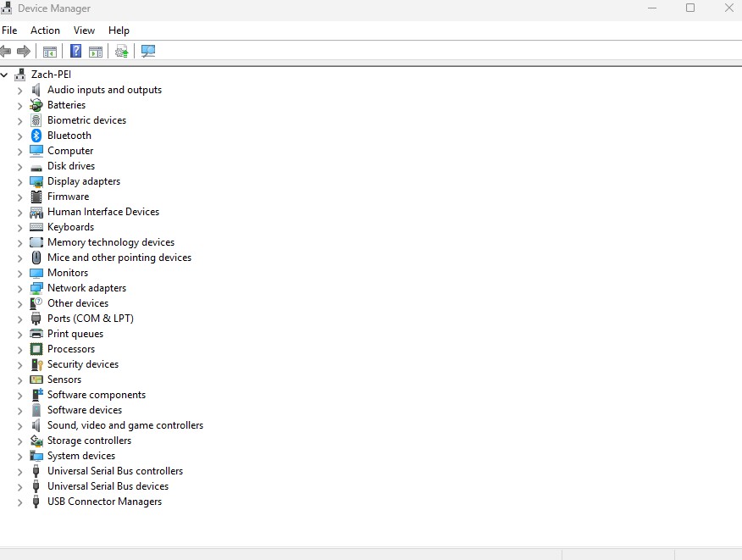Collapse the Zach-PEI root node
The height and width of the screenshot is (560, 742).
pyautogui.click(x=4, y=75)
